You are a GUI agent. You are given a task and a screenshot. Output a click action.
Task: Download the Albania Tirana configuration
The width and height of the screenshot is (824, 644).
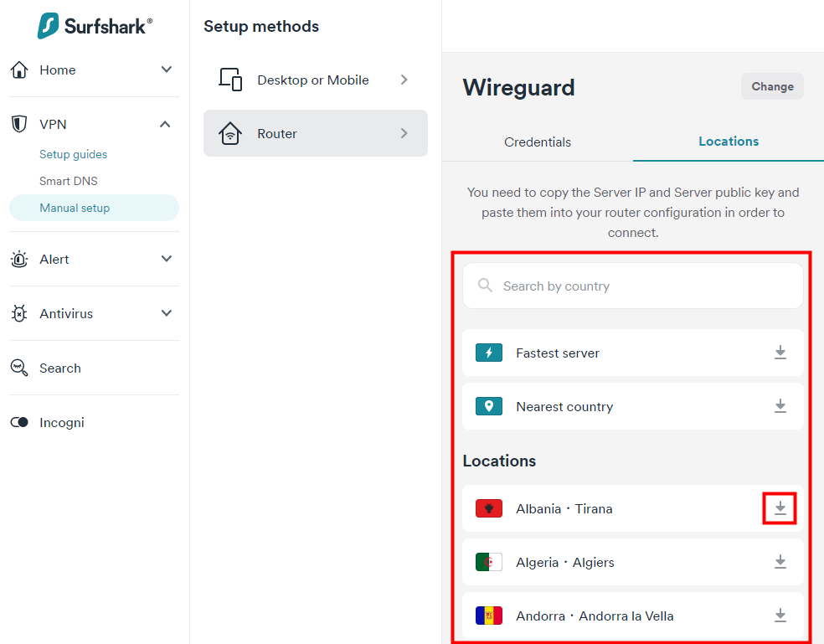click(x=780, y=508)
